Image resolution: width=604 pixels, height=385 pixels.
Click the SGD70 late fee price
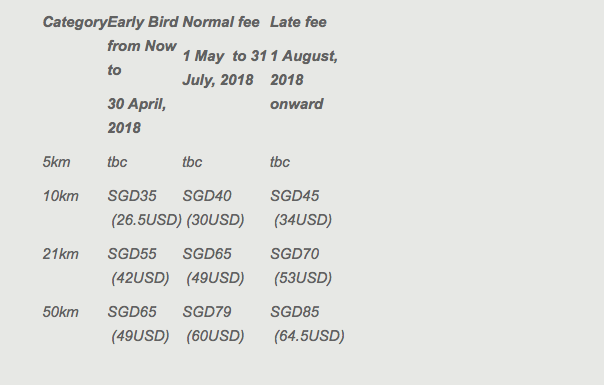(x=295, y=254)
